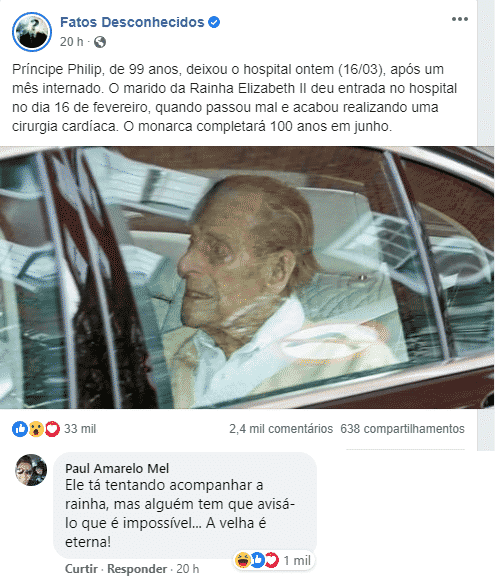Click the blue verified badge icon
Image resolution: width=496 pixels, height=583 pixels.
click(214, 22)
